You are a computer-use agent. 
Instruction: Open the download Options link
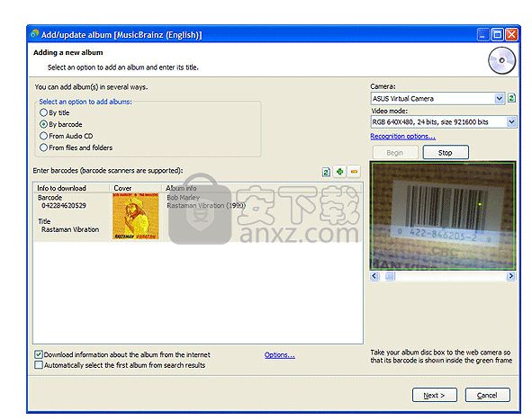(x=280, y=355)
